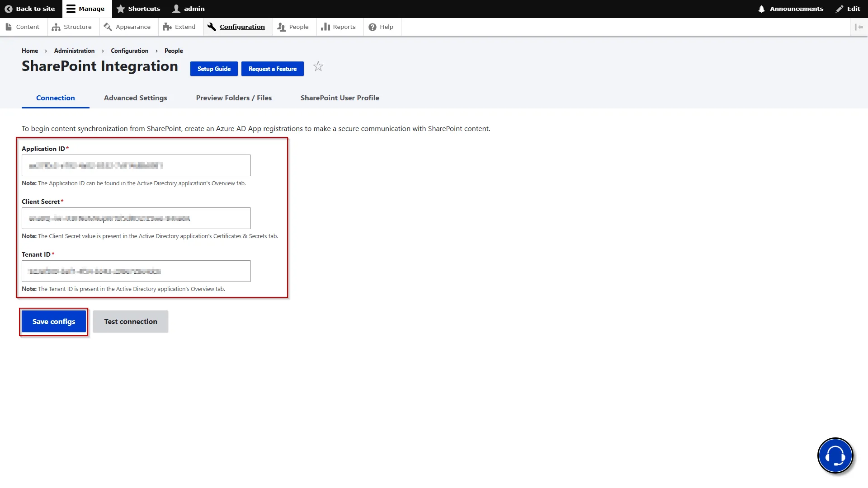Switch to SharePoint User Profile tab
This screenshot has width=868, height=488.
point(340,98)
